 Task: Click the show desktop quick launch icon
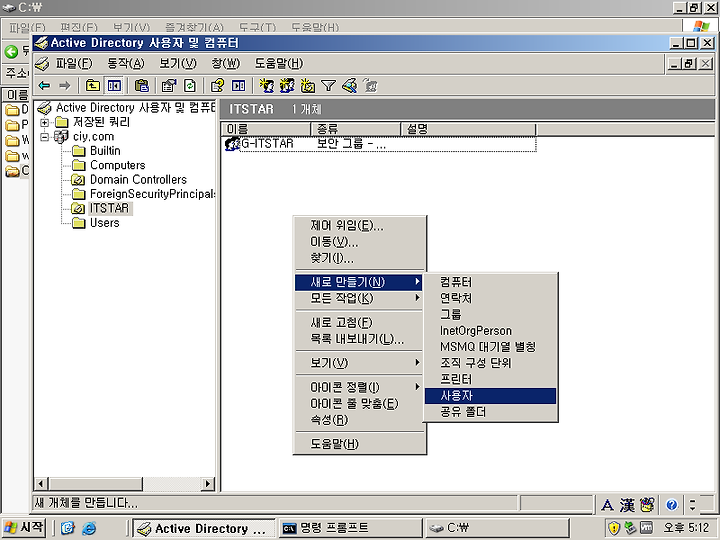(68, 529)
